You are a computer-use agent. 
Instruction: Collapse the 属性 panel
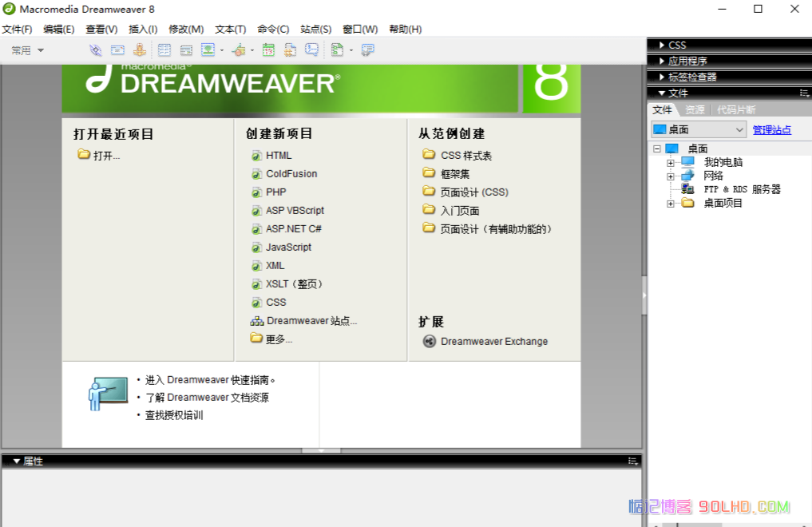coord(16,461)
